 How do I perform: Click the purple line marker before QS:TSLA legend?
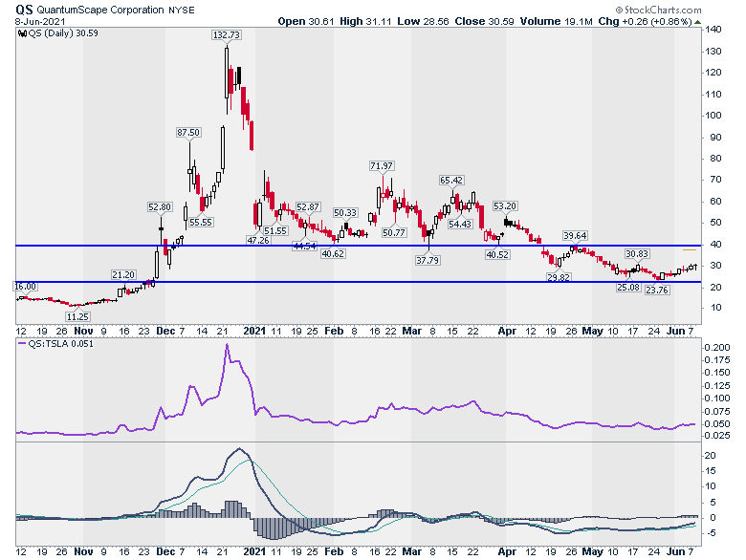[x=22, y=344]
